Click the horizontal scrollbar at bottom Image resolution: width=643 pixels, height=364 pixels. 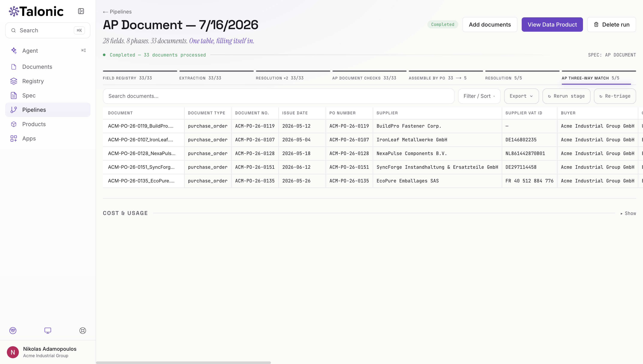pos(183,362)
